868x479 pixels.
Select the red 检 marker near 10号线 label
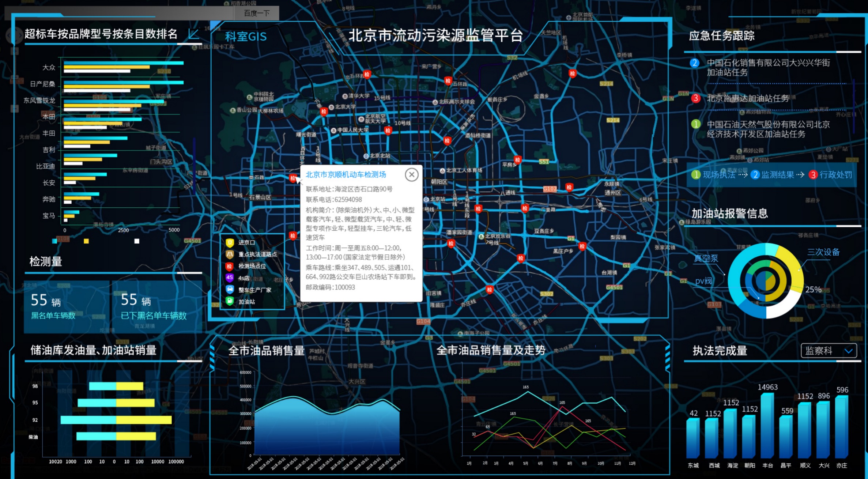coord(388,130)
